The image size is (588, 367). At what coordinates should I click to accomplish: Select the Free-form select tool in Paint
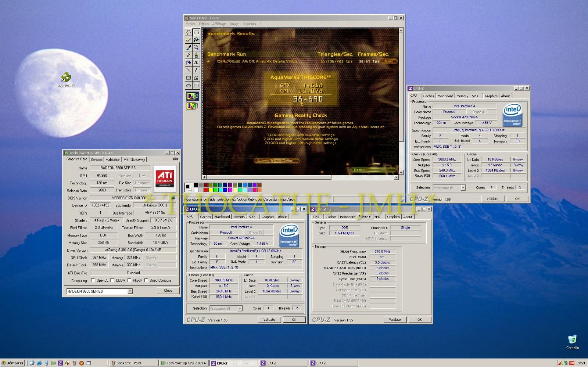pyautogui.click(x=189, y=32)
